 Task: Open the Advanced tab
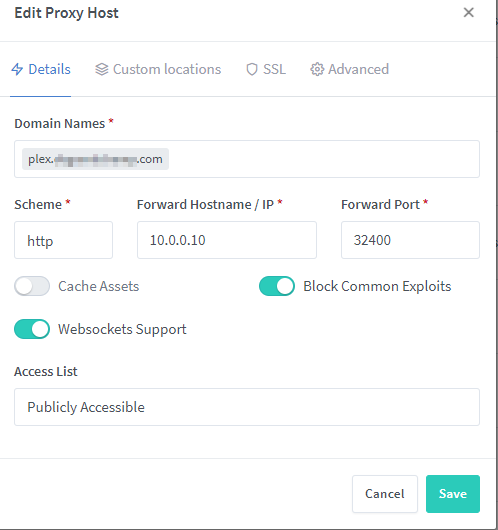[350, 69]
